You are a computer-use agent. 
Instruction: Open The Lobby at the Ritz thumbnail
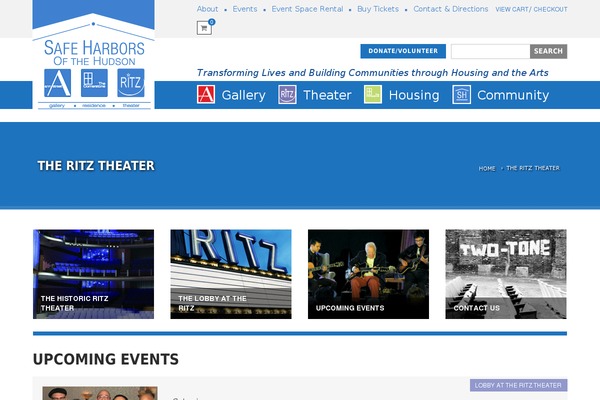coord(231,274)
